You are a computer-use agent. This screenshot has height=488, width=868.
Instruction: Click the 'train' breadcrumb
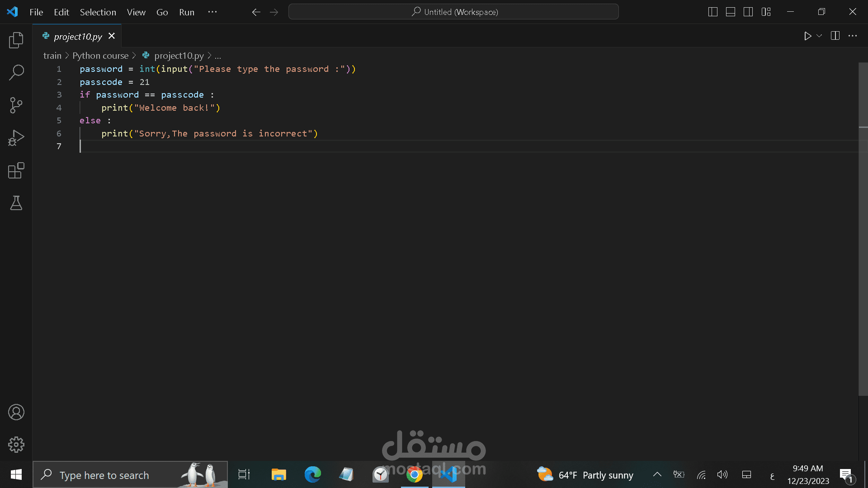click(52, 56)
